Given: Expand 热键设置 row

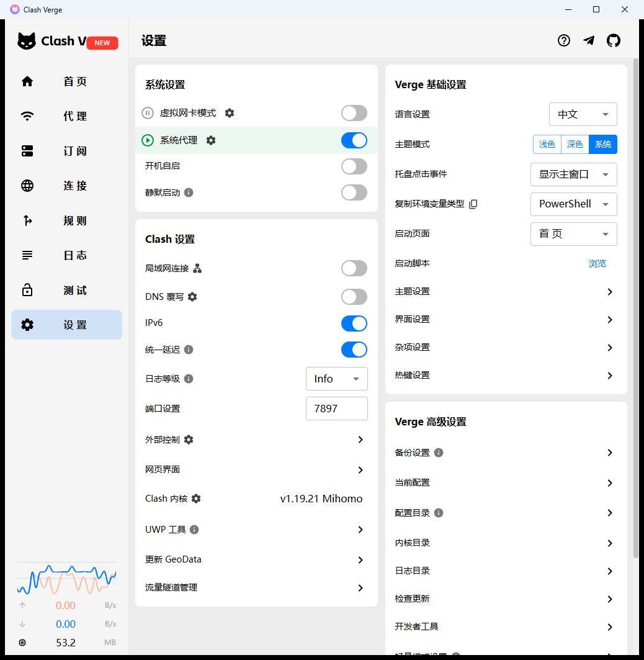Looking at the screenshot, I should pyautogui.click(x=506, y=376).
